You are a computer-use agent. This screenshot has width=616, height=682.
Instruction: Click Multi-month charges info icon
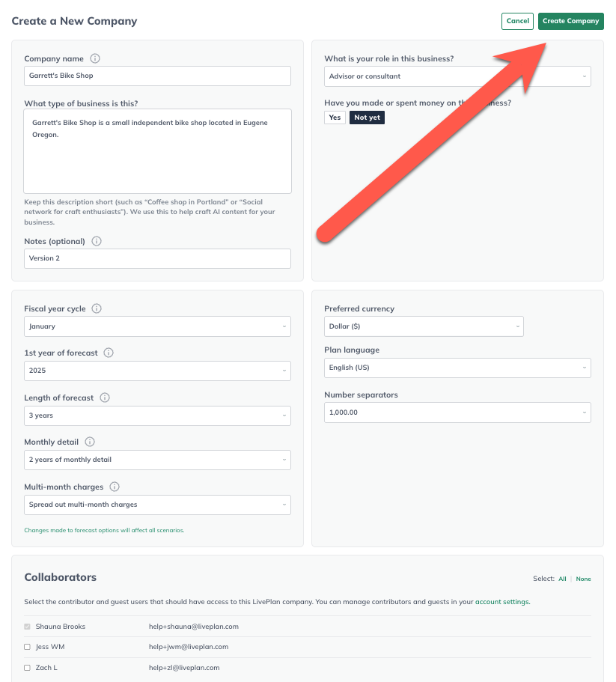[x=115, y=487]
